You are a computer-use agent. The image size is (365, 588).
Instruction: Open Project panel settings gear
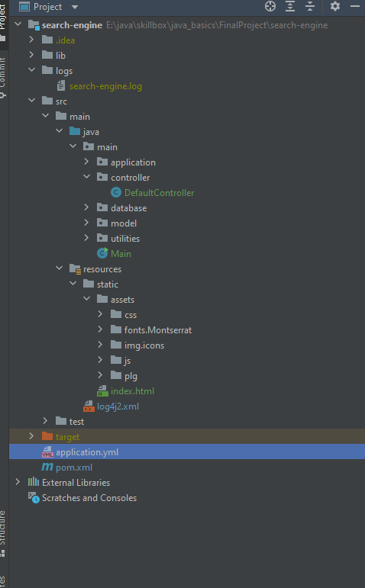click(x=335, y=6)
